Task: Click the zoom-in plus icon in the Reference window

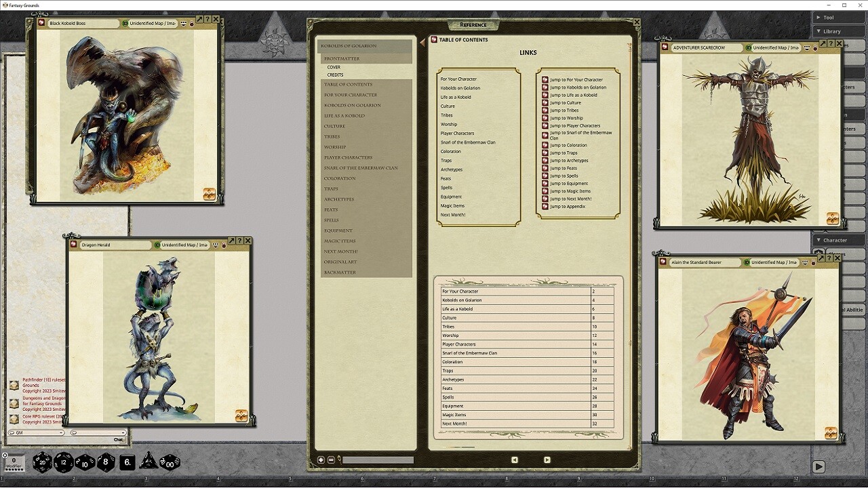Action: (x=321, y=460)
